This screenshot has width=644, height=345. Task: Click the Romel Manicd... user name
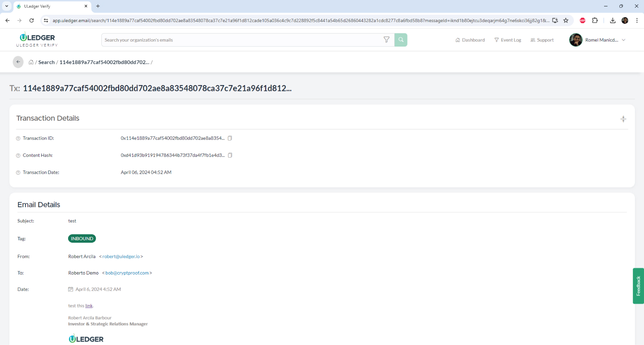[x=601, y=40]
